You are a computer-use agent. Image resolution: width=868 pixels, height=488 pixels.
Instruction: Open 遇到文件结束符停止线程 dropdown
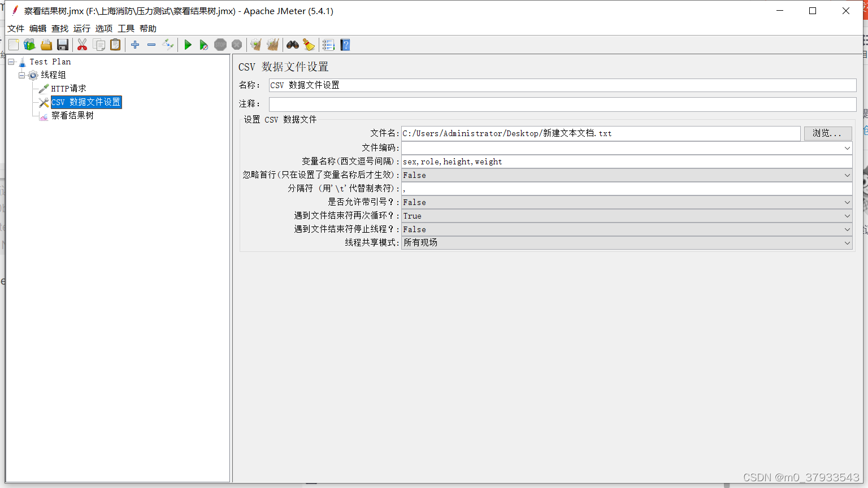[627, 229]
